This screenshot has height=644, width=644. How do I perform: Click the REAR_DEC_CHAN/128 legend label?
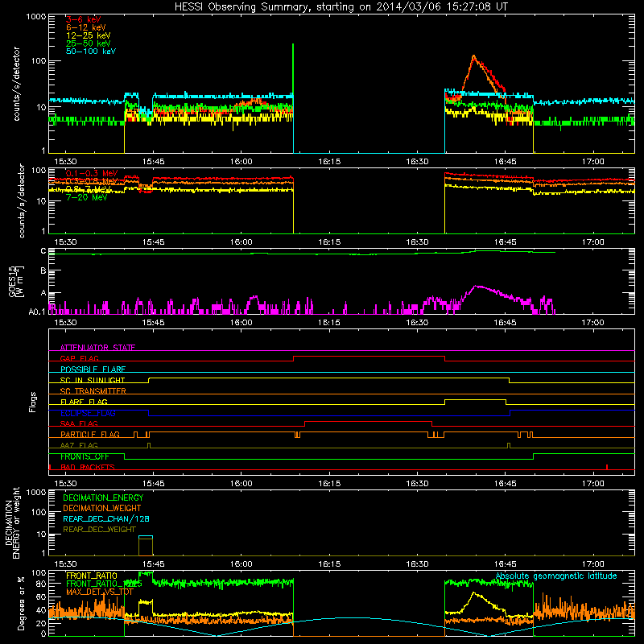tap(106, 518)
